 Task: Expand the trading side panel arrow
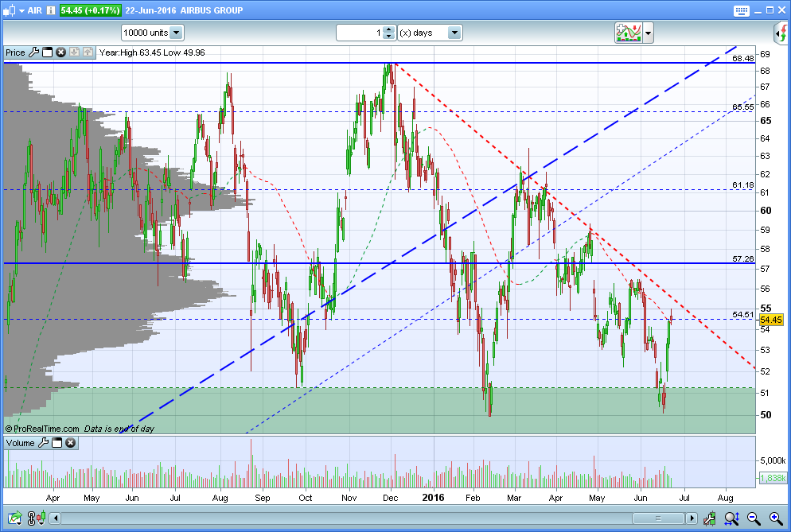tap(781, 33)
